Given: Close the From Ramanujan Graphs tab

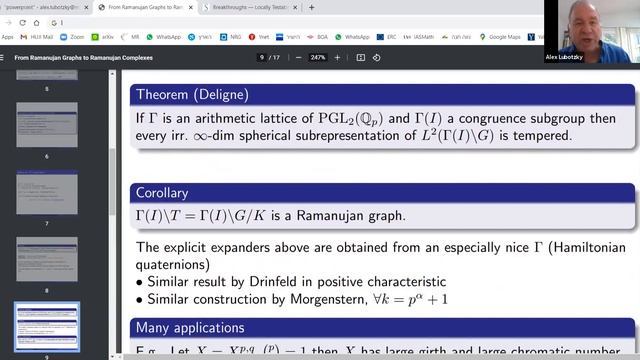Looking at the screenshot, I should 191,7.
